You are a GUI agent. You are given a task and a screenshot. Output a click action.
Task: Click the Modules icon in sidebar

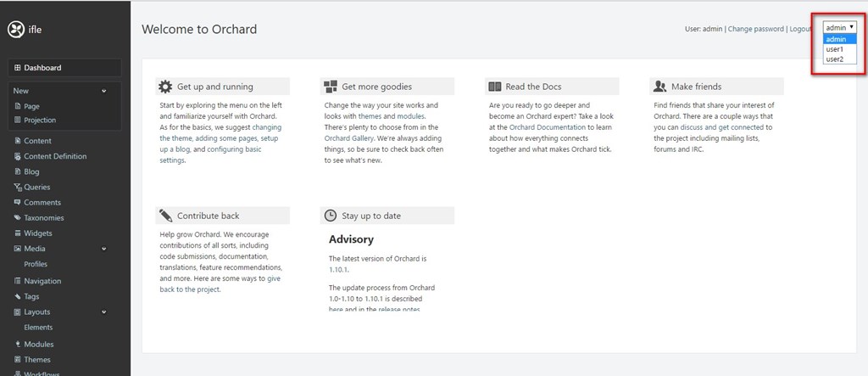(x=17, y=345)
